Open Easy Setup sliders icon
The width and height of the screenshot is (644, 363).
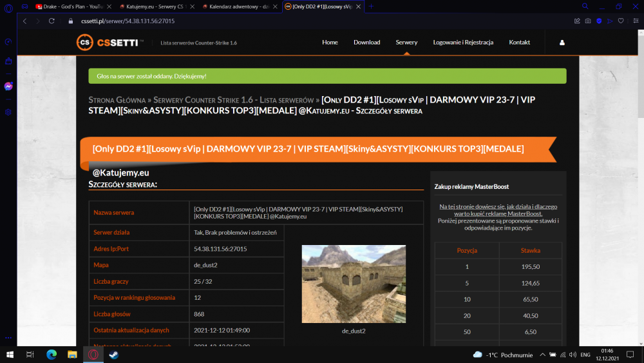click(x=636, y=21)
